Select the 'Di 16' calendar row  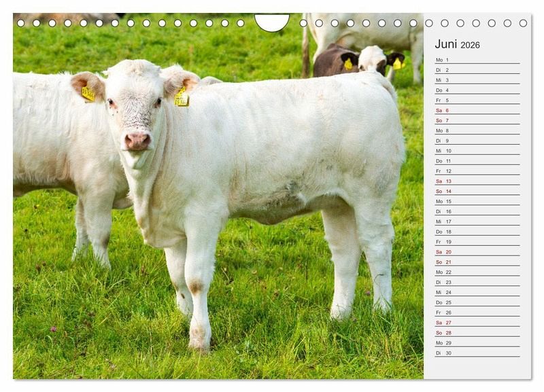tap(477, 211)
